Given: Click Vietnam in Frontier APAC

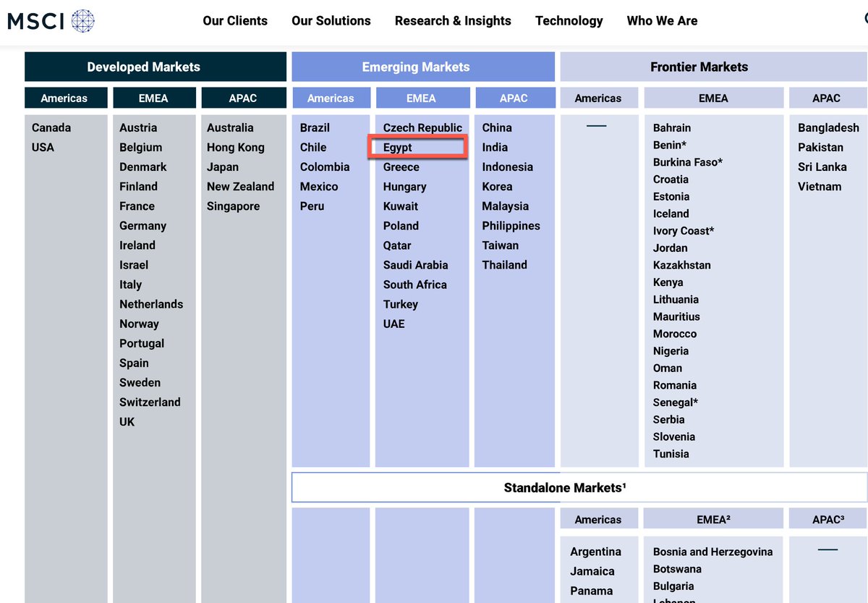Looking at the screenshot, I should pyautogui.click(x=820, y=186).
